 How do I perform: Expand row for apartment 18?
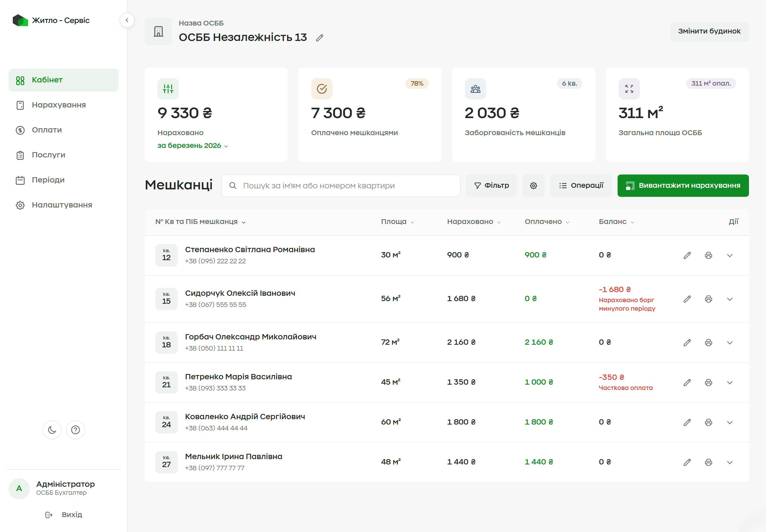[730, 343]
